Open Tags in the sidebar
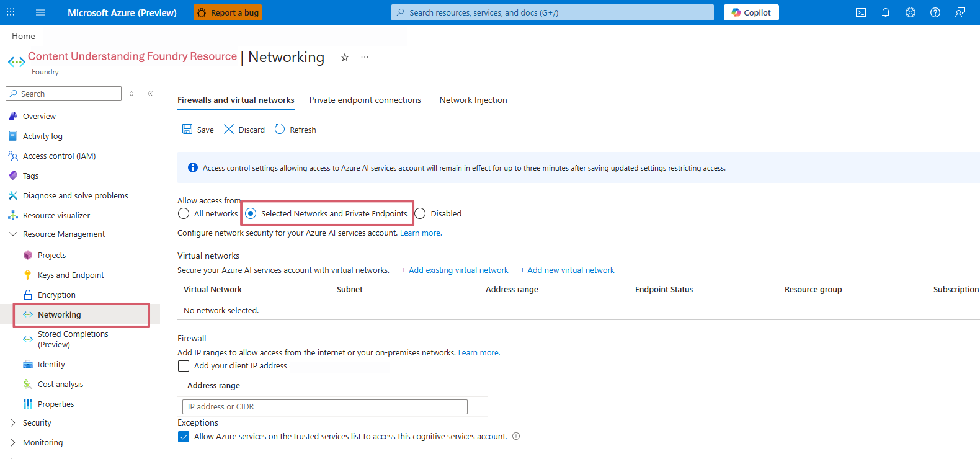 (30, 176)
